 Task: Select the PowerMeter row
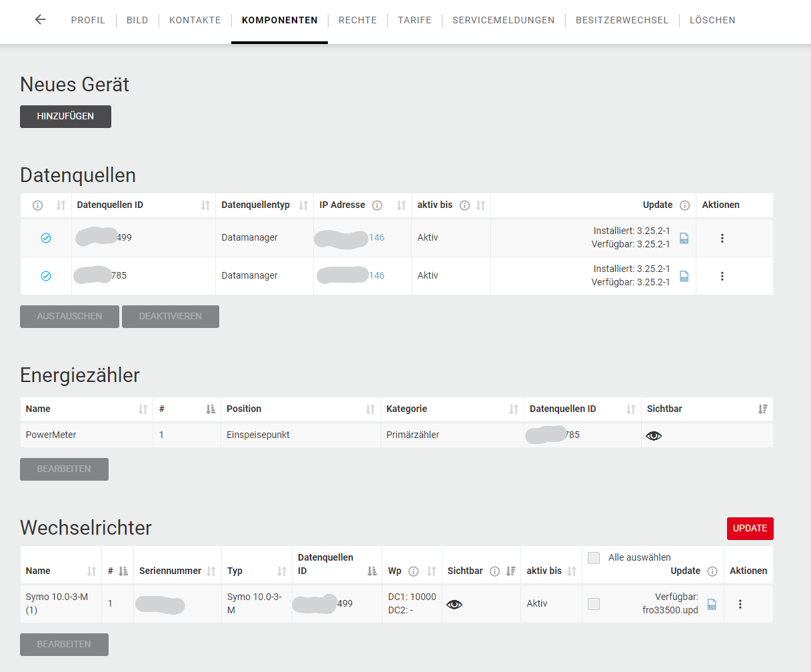point(397,435)
